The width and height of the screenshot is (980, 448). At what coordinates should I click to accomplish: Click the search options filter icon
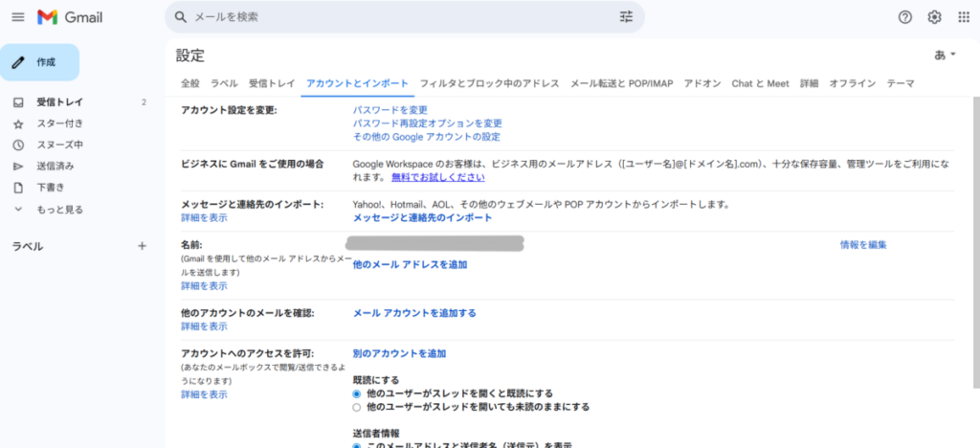[x=626, y=17]
